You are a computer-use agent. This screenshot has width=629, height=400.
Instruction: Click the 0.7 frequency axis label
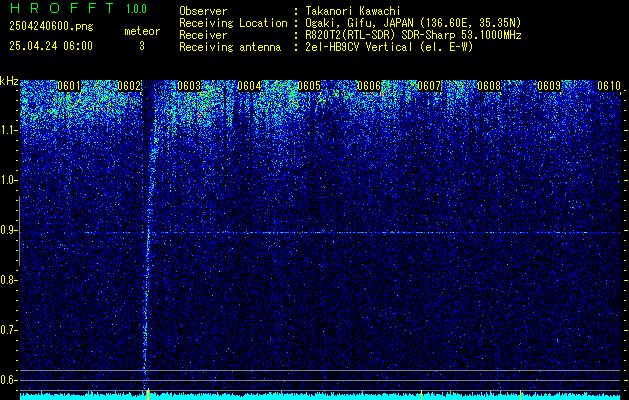coord(9,330)
